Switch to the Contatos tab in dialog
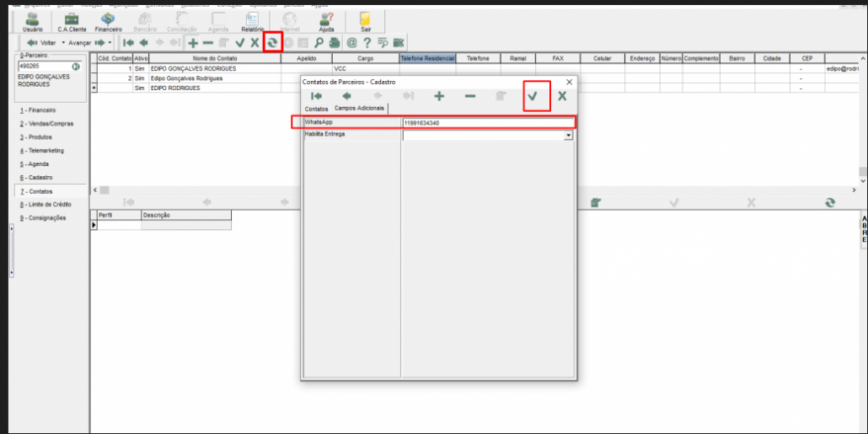868x434 pixels. (x=316, y=110)
